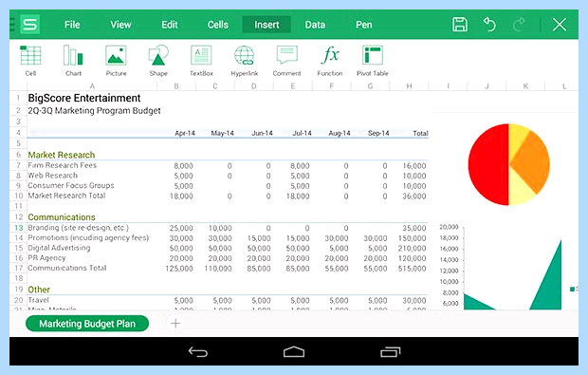
Task: Click the 210,000 Digital Advertising total
Action: click(x=412, y=248)
